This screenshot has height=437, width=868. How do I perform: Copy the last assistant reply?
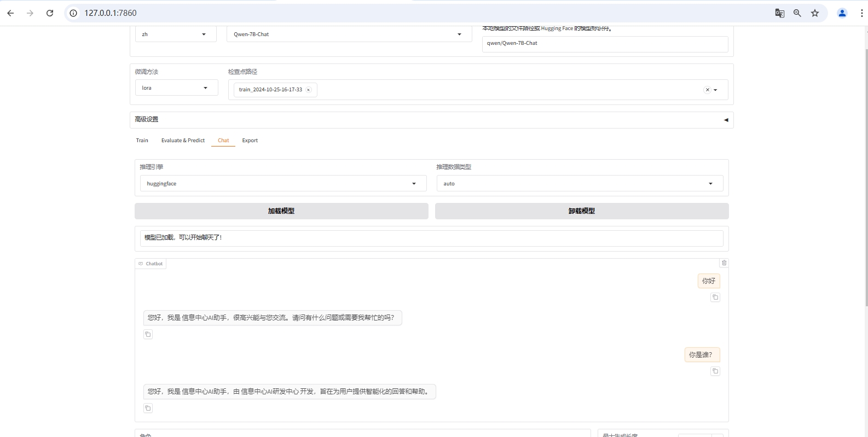[x=148, y=408]
